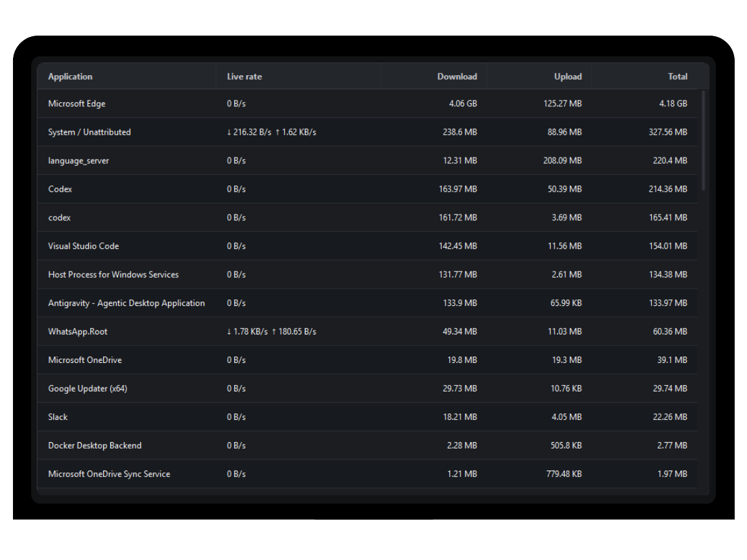This screenshot has height=560, width=747.
Task: Click WhatsApp.Root live rate value
Action: click(x=272, y=332)
